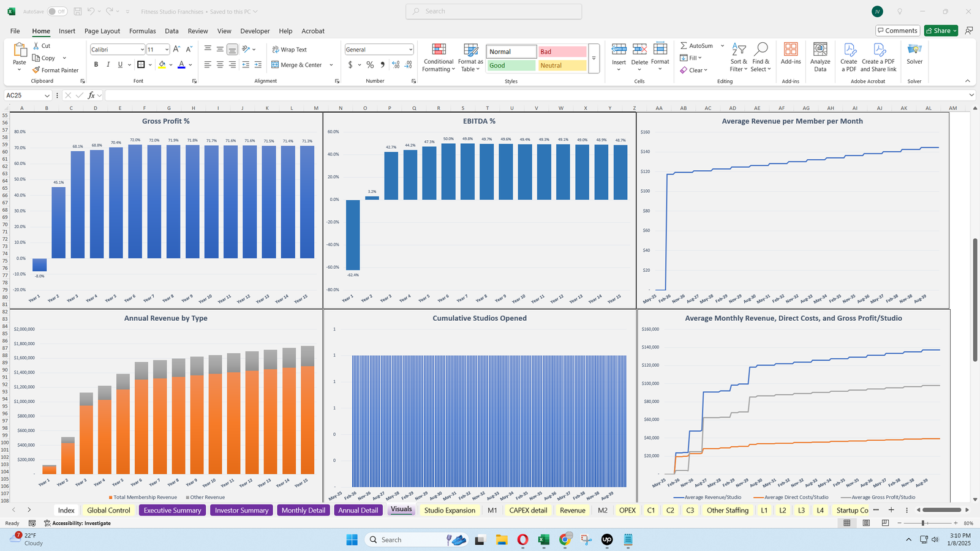Click the Merge & Center icon
Image resolution: width=980 pixels, height=551 pixels.
pyautogui.click(x=275, y=65)
